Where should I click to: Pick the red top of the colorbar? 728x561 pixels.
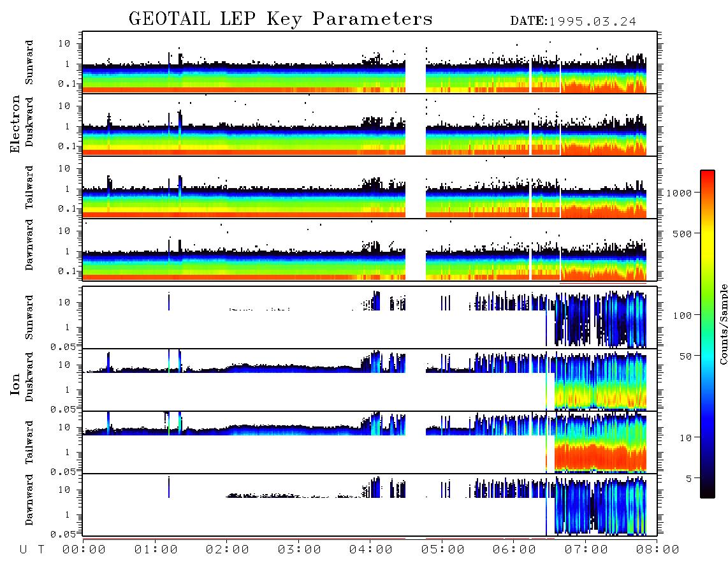pos(708,175)
